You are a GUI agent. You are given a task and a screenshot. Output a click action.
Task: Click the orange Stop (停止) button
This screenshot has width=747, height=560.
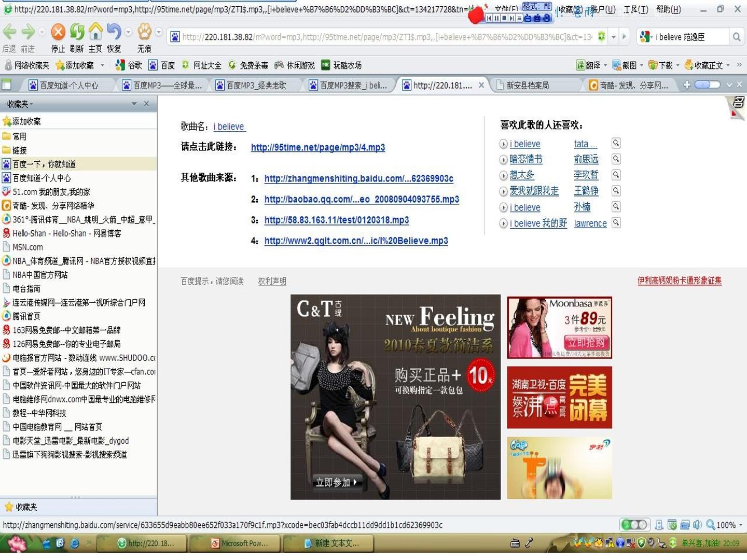58,32
